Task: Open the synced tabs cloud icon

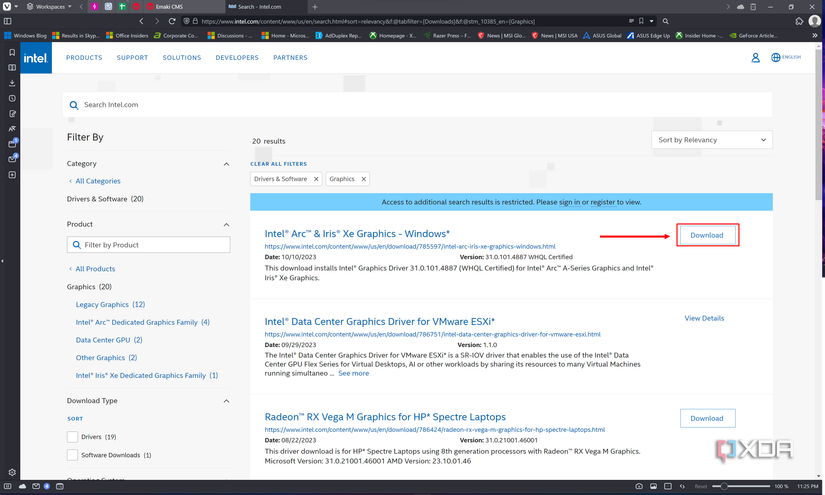Action: (740, 6)
